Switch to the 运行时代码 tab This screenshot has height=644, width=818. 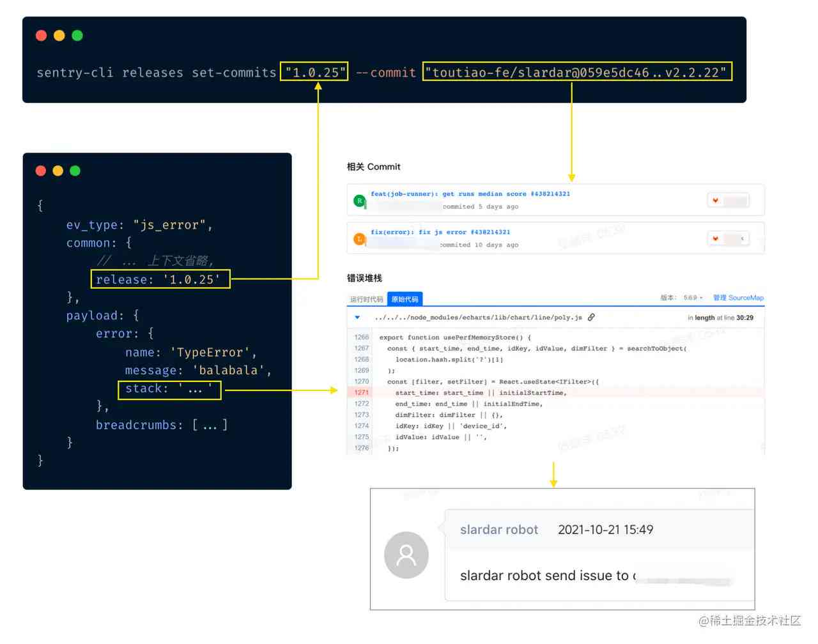point(366,299)
